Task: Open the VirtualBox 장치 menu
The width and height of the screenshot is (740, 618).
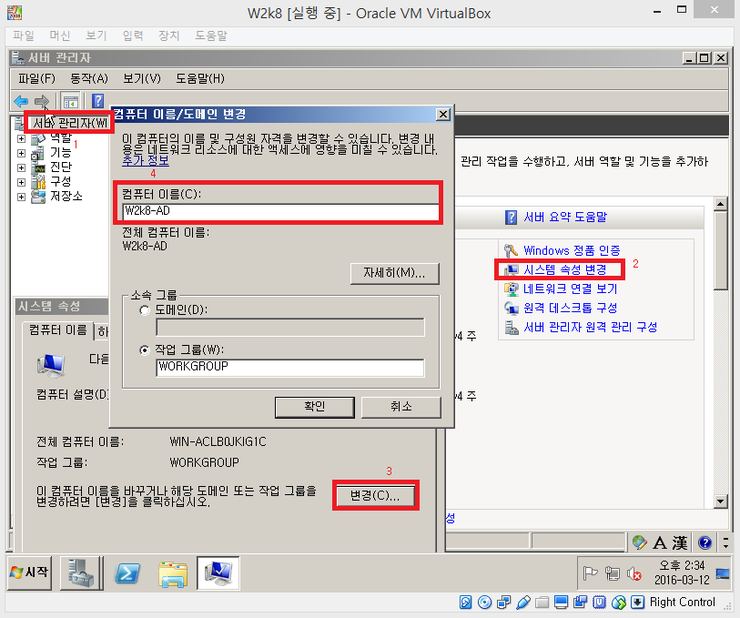Action: [169, 36]
